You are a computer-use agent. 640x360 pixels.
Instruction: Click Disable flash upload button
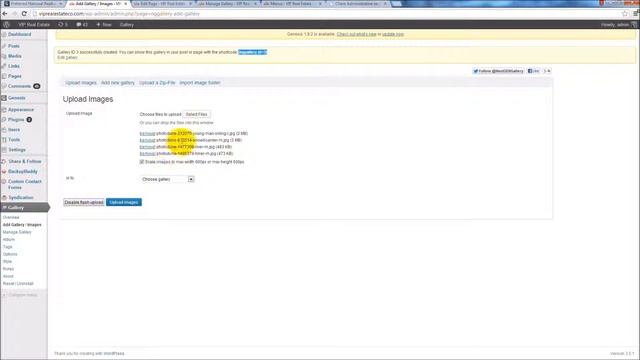(84, 202)
